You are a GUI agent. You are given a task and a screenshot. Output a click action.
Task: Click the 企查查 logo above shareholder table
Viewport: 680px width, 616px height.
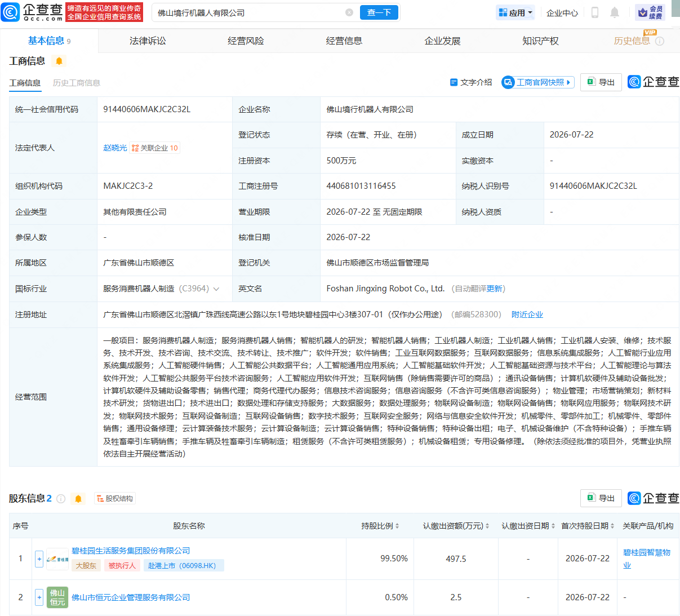(x=654, y=498)
